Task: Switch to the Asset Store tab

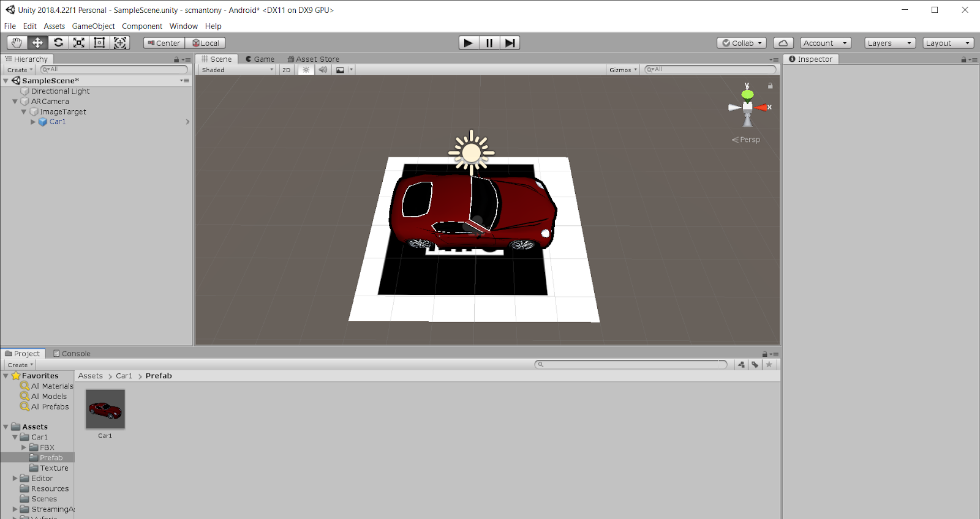Action: pos(314,59)
